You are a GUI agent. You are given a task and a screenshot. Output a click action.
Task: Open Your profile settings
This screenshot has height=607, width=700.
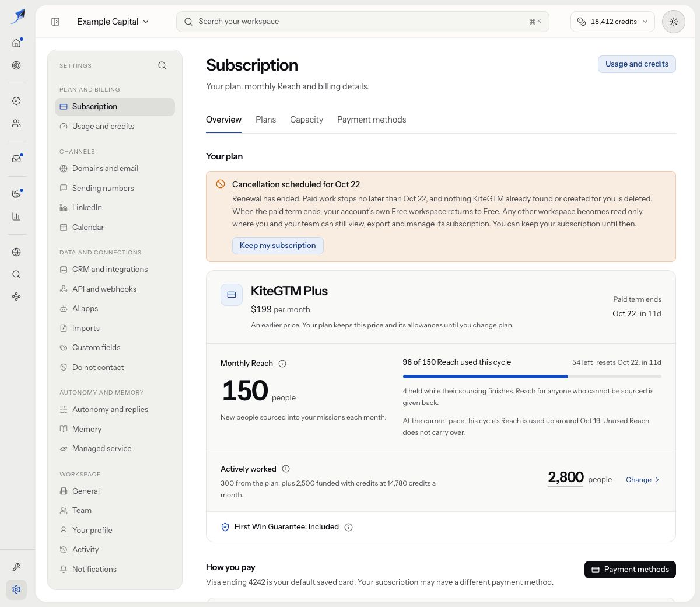pyautogui.click(x=115, y=531)
